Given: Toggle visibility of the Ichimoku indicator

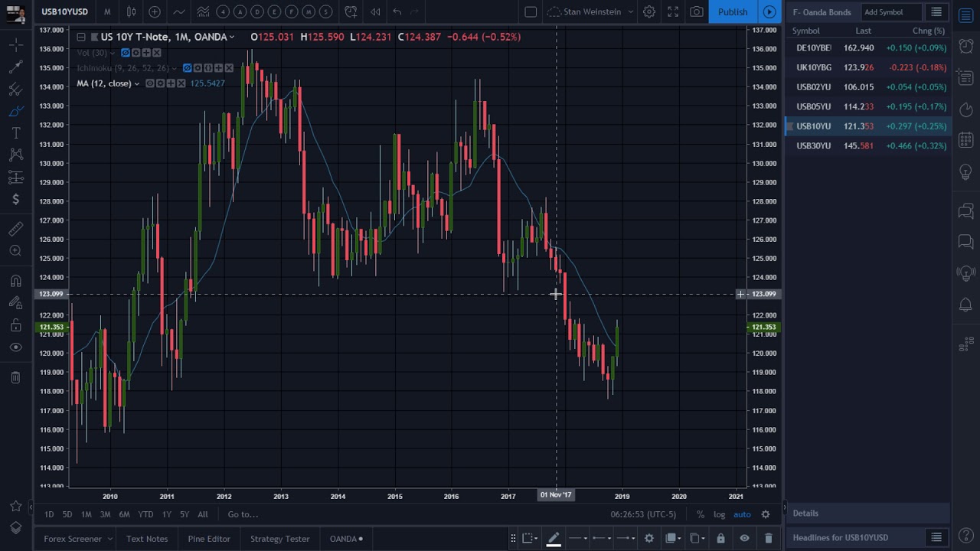Looking at the screenshot, I should (187, 68).
